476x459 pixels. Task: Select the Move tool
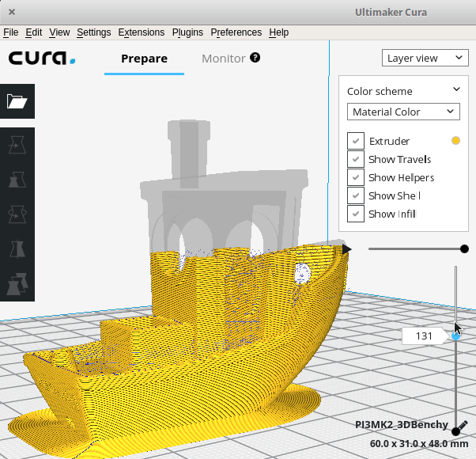coord(17,145)
